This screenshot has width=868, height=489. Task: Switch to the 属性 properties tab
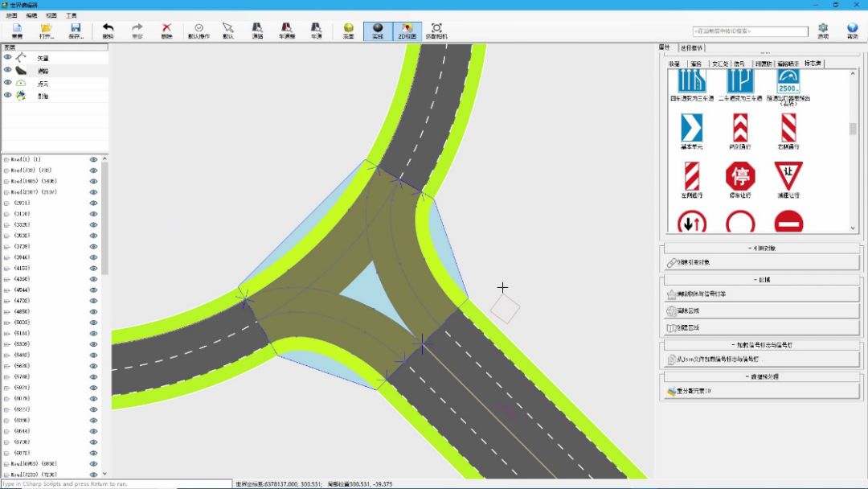pyautogui.click(x=665, y=47)
